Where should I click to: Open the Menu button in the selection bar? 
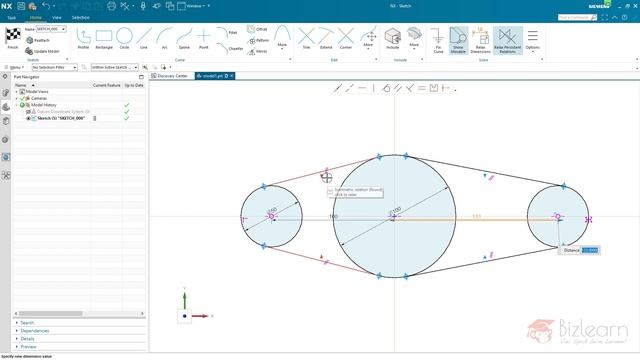click(14, 67)
